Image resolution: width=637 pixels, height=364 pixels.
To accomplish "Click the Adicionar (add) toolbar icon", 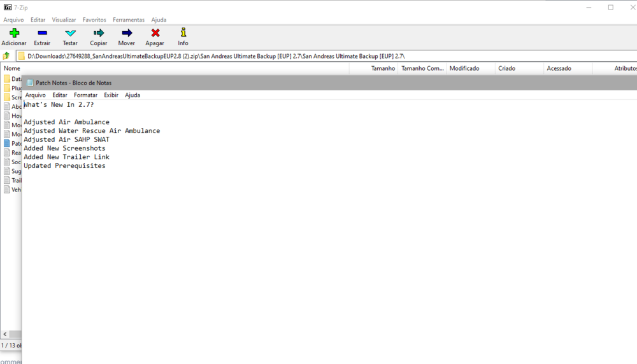I will click(x=14, y=33).
